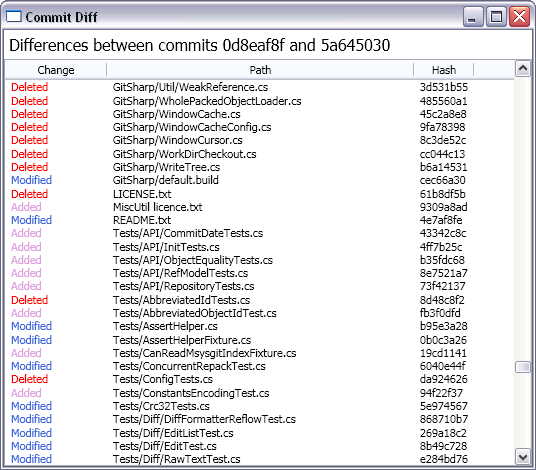The height and width of the screenshot is (470, 536).
Task: Click hash 3d531b55
Action: pyautogui.click(x=444, y=87)
